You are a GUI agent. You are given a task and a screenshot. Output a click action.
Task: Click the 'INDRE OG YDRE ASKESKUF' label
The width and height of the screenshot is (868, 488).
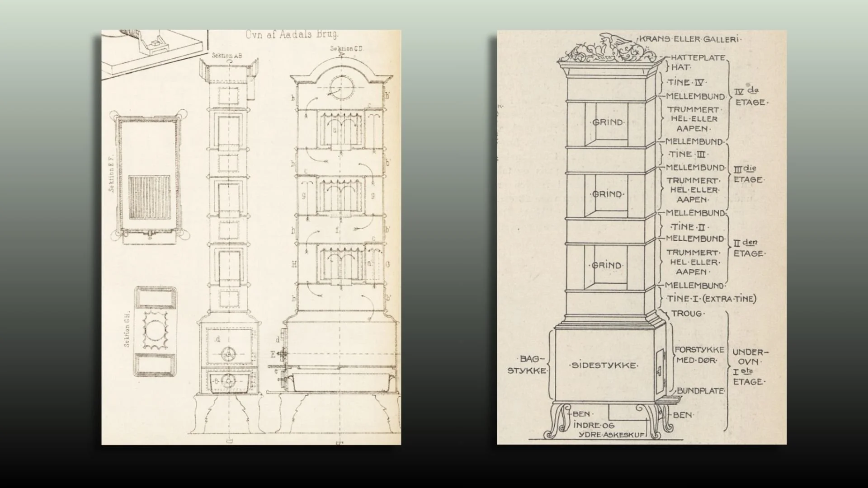[608, 430]
